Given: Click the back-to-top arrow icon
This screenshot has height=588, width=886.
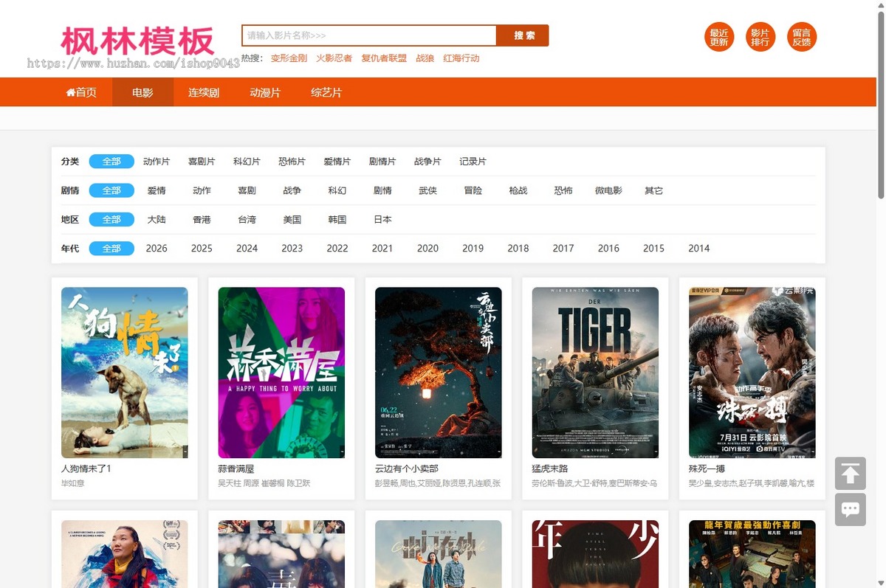Looking at the screenshot, I should pos(851,474).
